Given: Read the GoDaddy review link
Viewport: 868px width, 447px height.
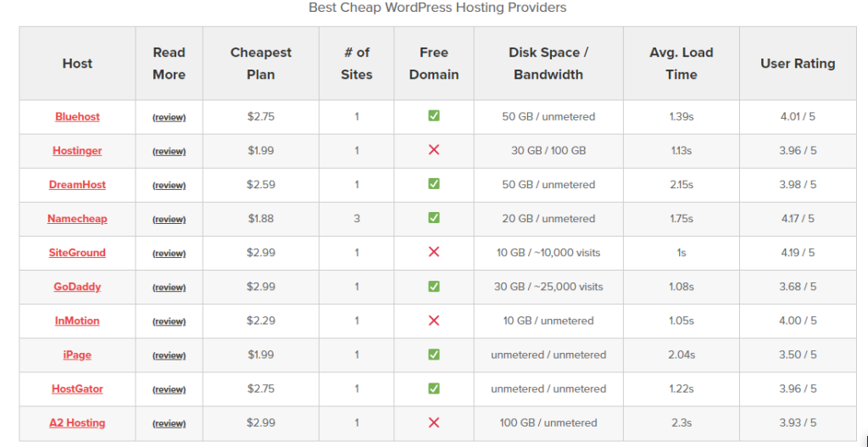Looking at the screenshot, I should (x=170, y=288).
